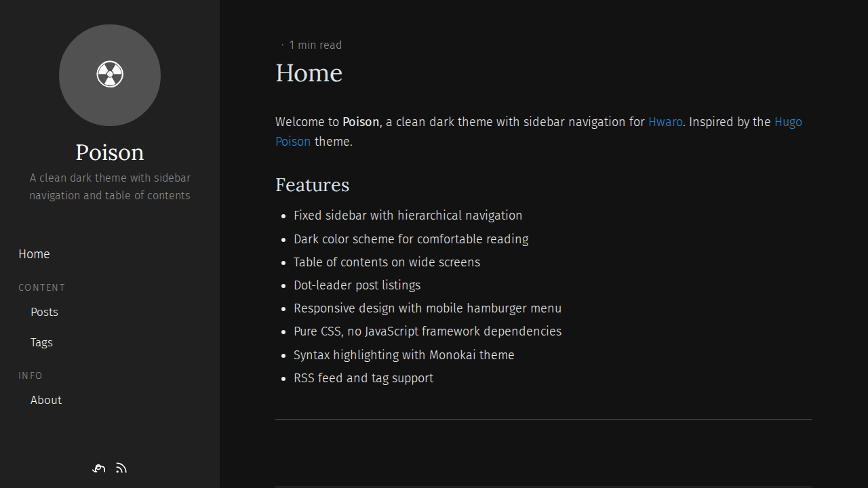Click the INFO section label in sidebar

(x=31, y=376)
